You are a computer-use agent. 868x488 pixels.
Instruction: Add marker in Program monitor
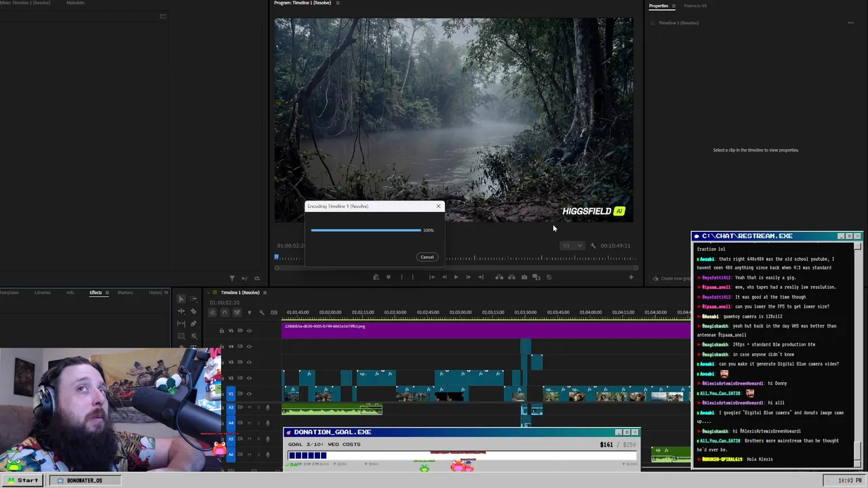(388, 277)
